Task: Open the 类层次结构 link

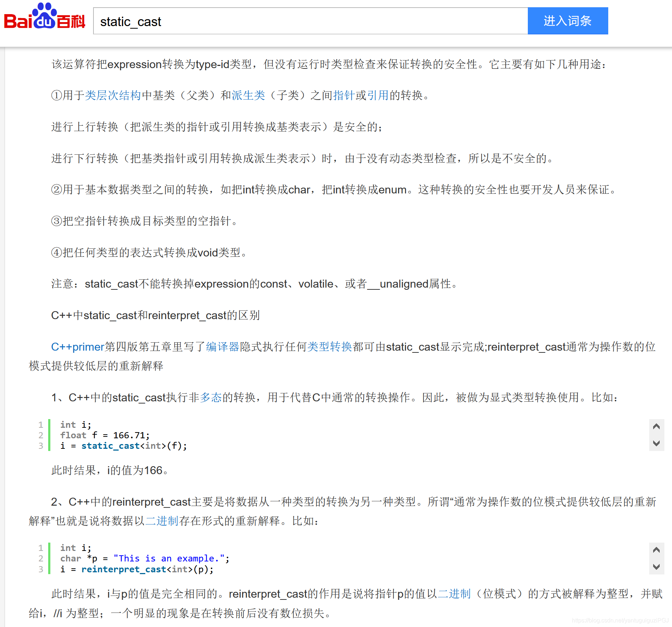Action: (x=113, y=95)
